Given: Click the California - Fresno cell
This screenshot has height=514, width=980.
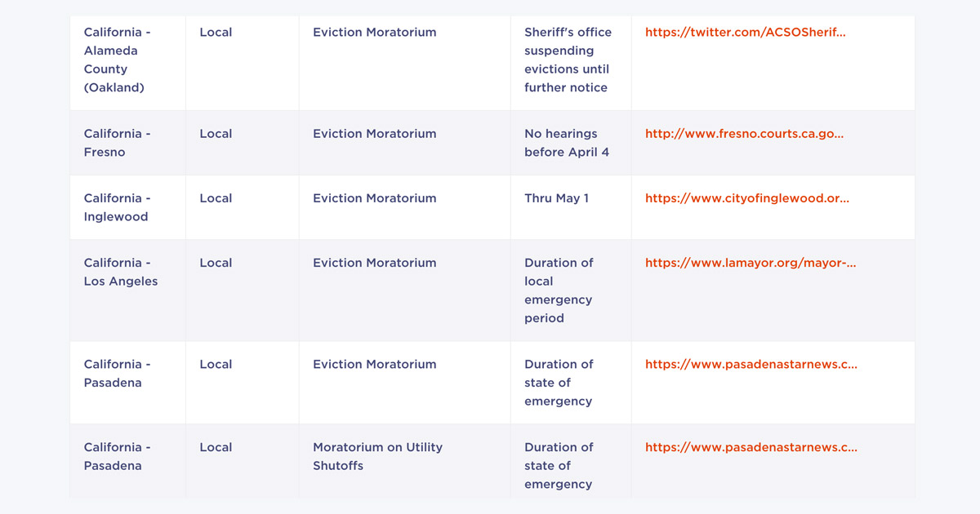Looking at the screenshot, I should [x=118, y=143].
